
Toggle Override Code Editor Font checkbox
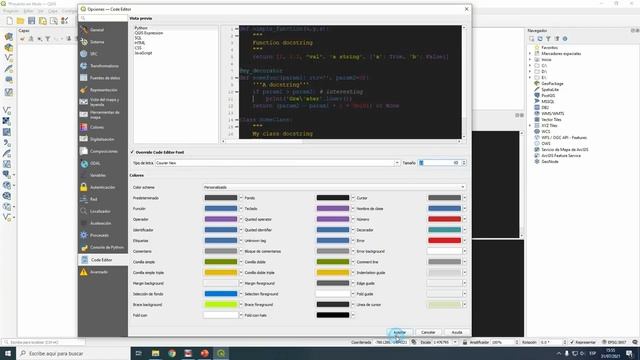click(x=132, y=152)
